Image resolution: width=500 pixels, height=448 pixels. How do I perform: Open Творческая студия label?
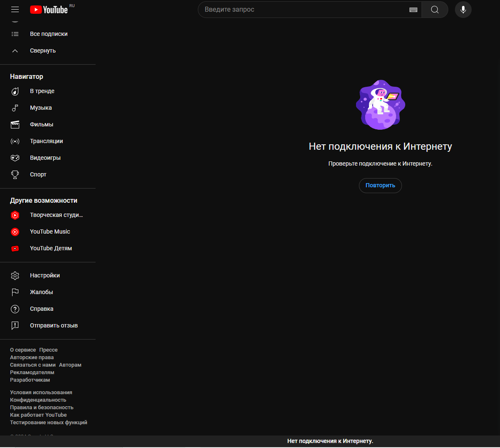point(56,215)
